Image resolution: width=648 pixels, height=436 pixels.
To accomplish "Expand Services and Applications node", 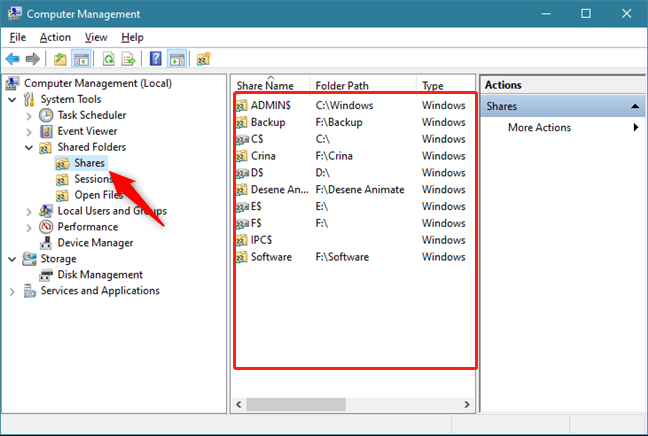I will [12, 292].
